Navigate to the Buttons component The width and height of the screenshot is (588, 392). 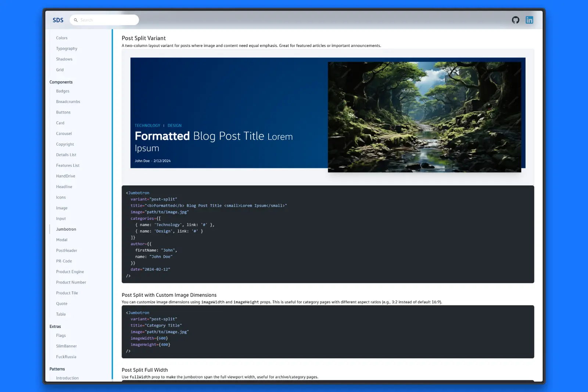coord(63,112)
